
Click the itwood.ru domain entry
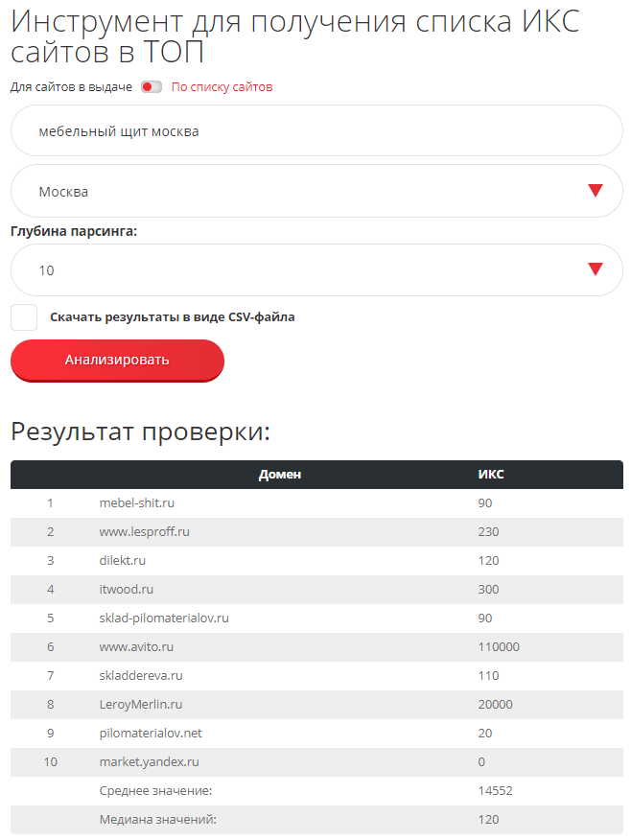coord(127,590)
